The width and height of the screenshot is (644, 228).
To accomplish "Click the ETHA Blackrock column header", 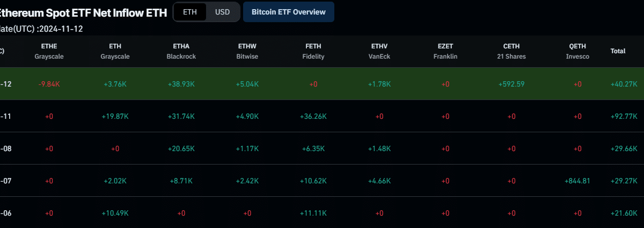I will coord(181,51).
